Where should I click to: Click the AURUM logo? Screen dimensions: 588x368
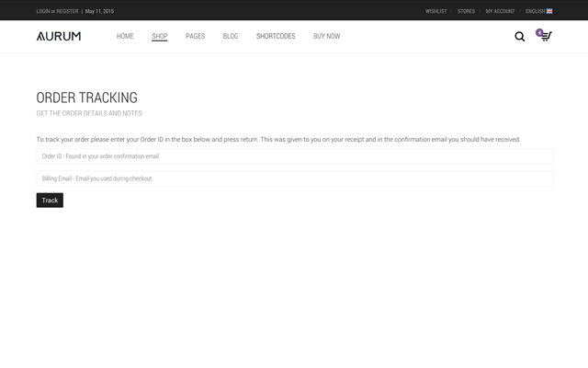coord(59,36)
